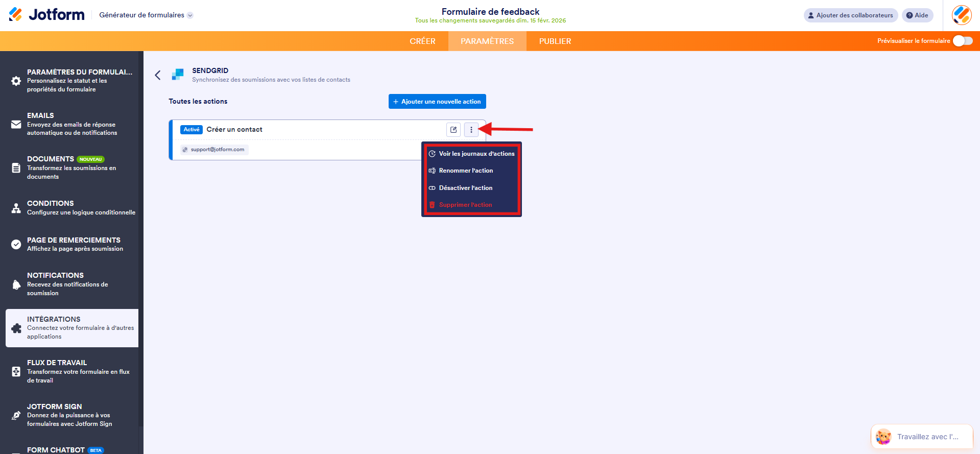Open the Aide help button
Screen dimensions: 980x454
point(918,15)
